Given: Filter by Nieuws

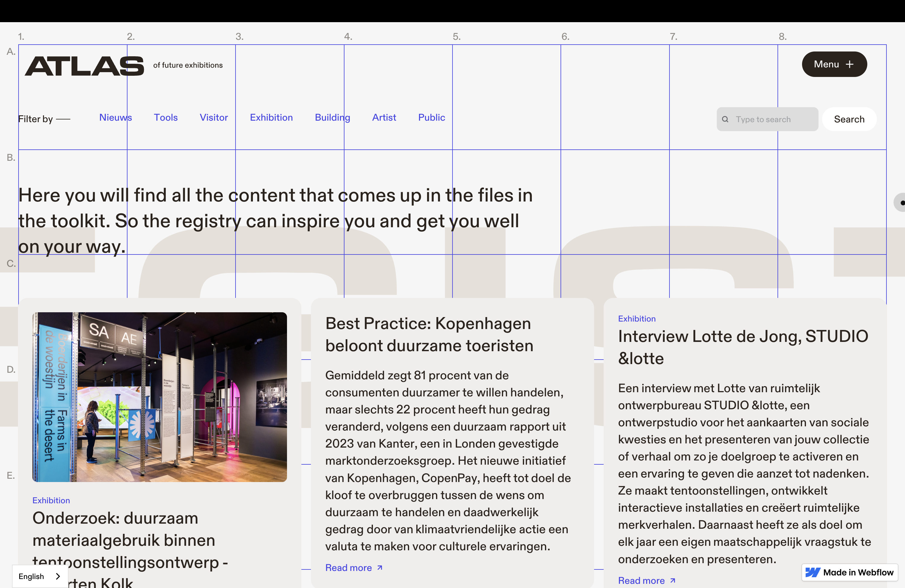Looking at the screenshot, I should pyautogui.click(x=115, y=118).
